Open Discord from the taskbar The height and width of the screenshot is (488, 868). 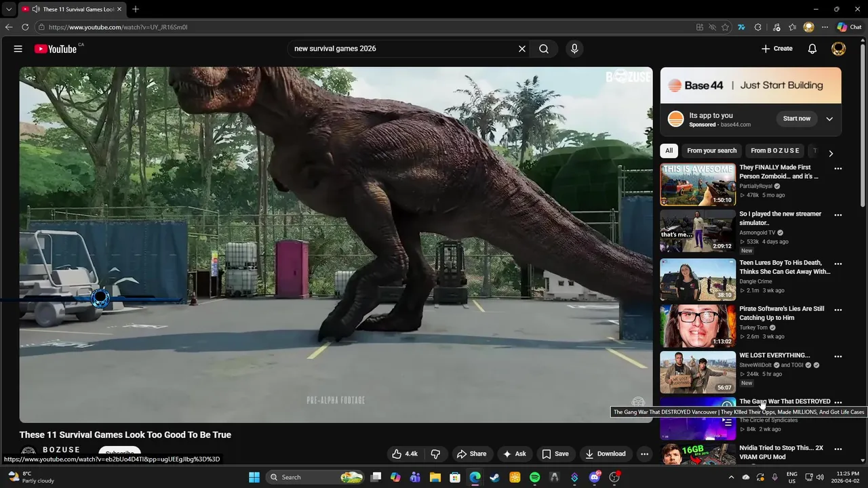point(595,477)
